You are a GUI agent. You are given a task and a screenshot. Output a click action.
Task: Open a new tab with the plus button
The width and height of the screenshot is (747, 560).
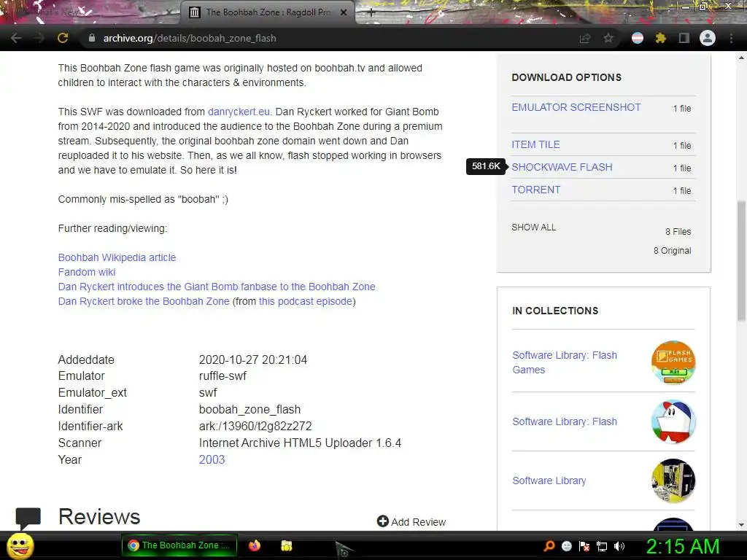(371, 12)
